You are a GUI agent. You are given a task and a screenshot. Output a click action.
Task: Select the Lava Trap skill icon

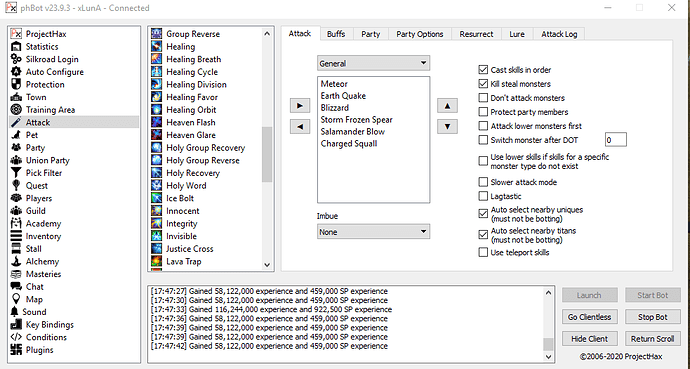(157, 261)
